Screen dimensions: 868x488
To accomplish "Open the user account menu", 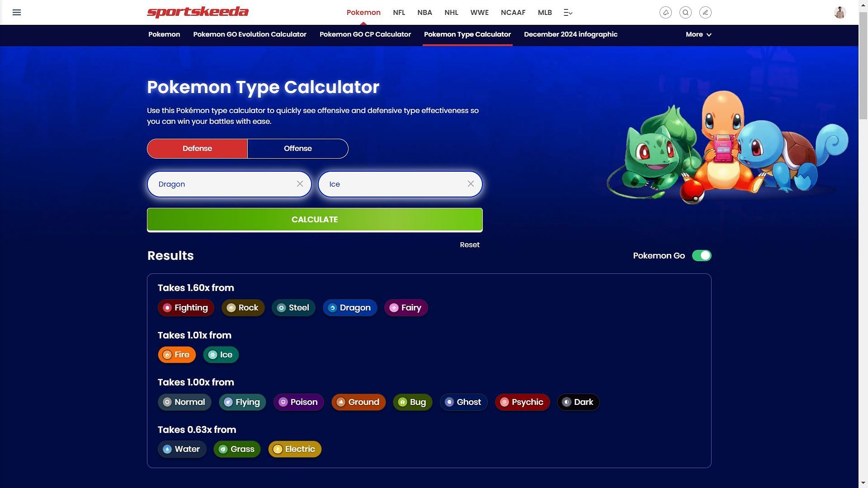I will coord(840,12).
